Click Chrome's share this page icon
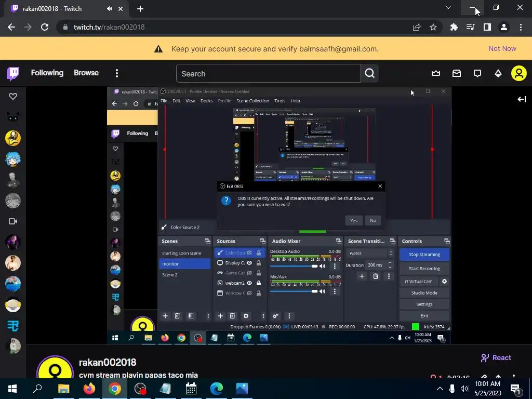This screenshot has width=532, height=399. [x=417, y=27]
